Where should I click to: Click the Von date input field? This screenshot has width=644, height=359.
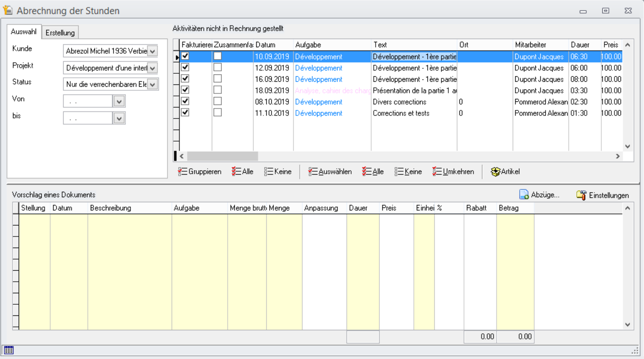88,101
